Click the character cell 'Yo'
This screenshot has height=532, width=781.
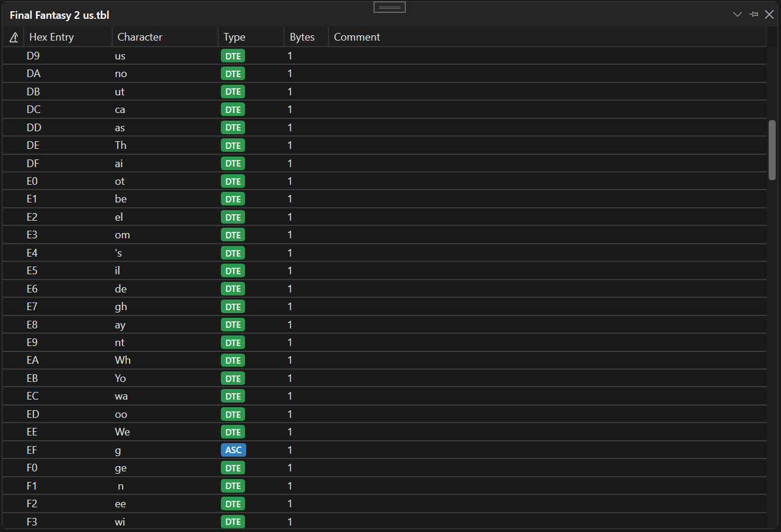[120, 378]
